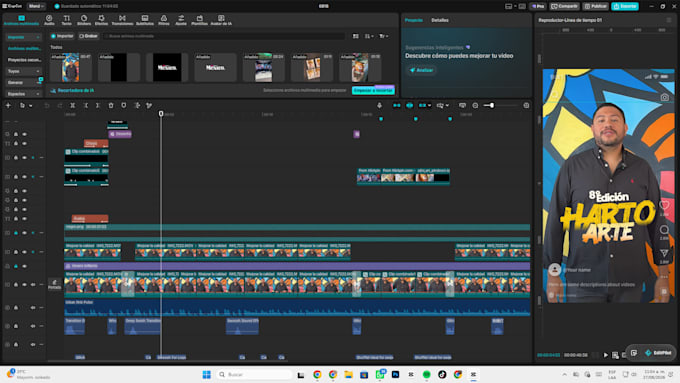Click the timeline toolbar icon right of mirror
Screen dimensions: 680x383
(x=149, y=105)
